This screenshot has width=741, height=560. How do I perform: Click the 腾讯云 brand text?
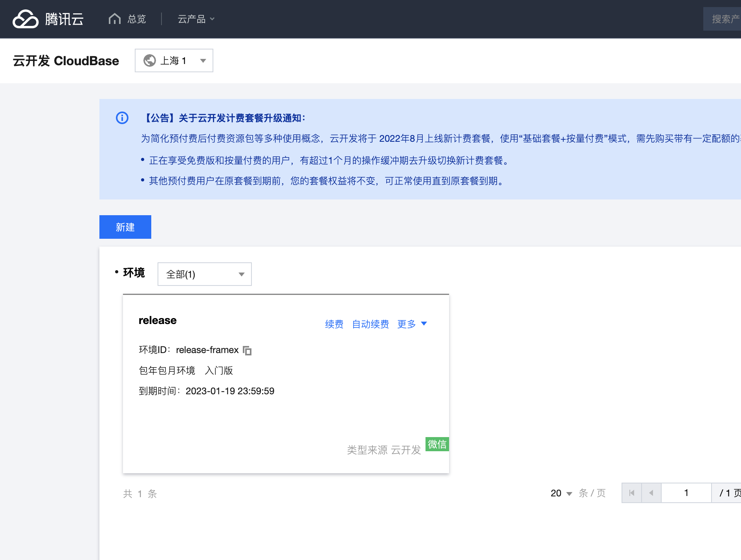64,19
